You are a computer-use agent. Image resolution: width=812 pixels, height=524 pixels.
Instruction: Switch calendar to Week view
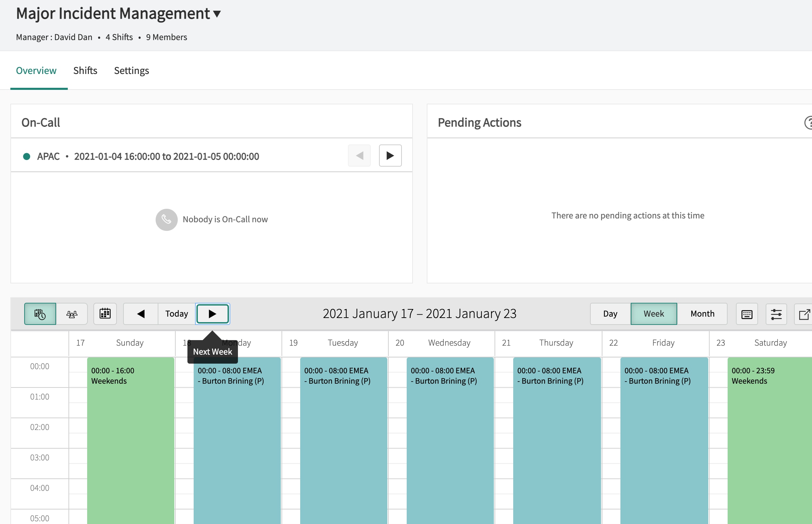[654, 314]
